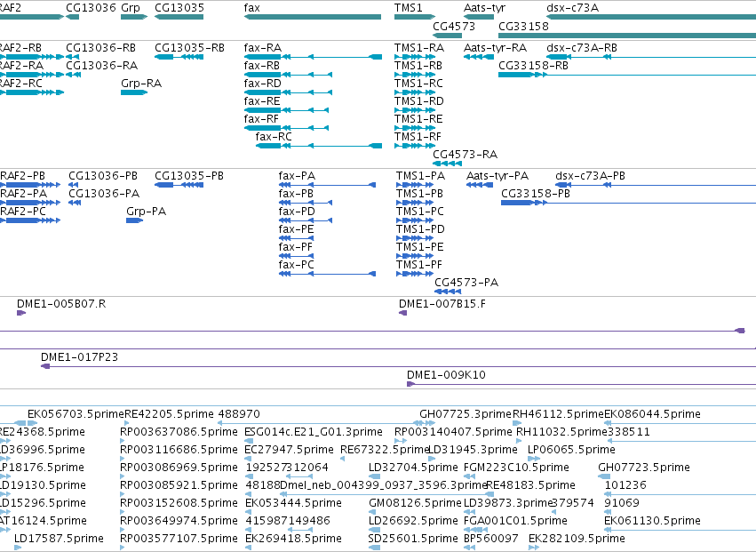Select EST GH07723.5prime
The image size is (756, 552).
644,468
